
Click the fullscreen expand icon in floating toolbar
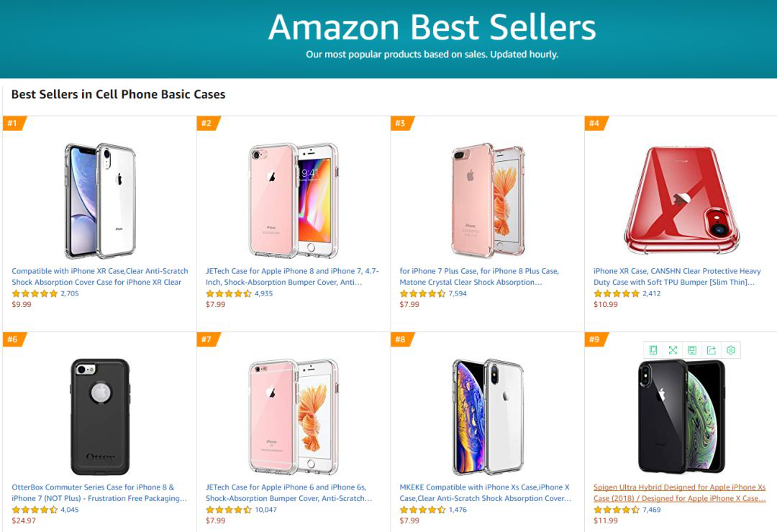click(x=673, y=350)
